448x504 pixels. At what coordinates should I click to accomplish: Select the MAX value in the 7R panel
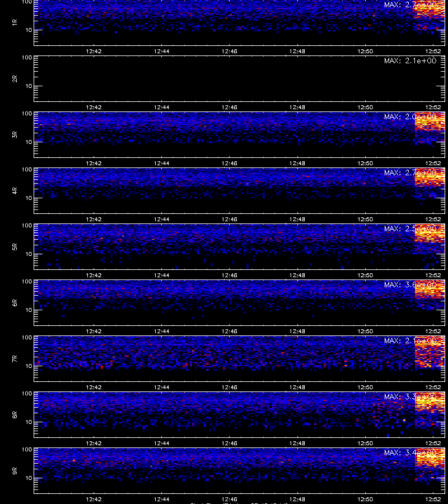click(410, 340)
